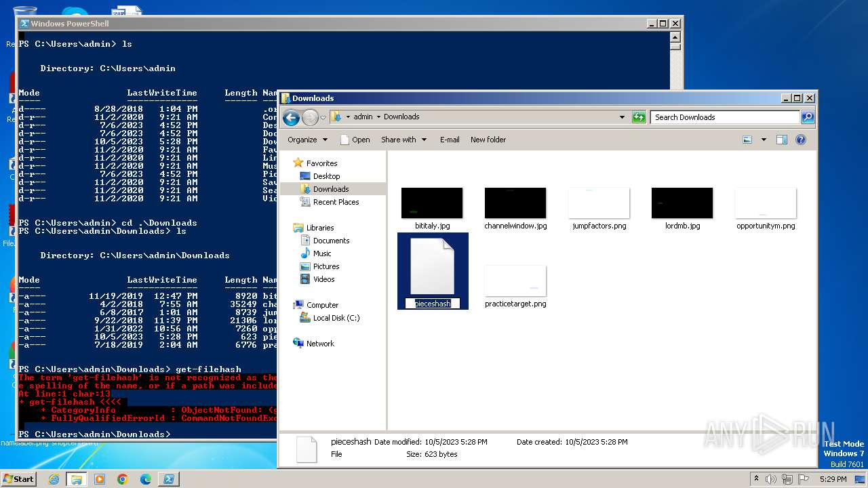The image size is (868, 488).
Task: Toggle the preview pane icon
Action: click(782, 140)
